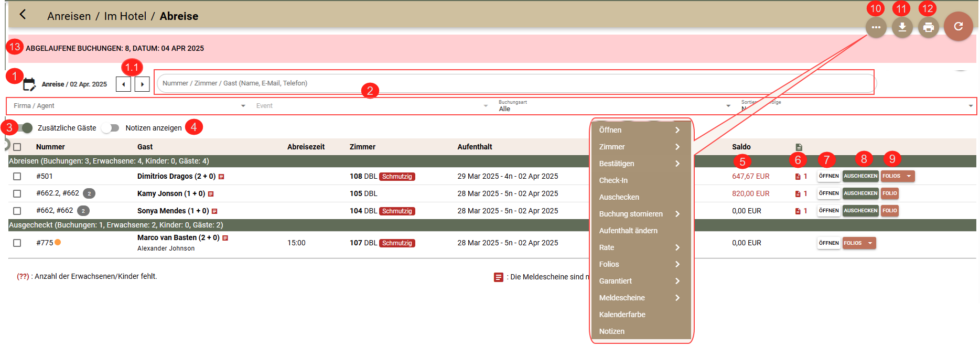Expand the Bestätigen submenu

tap(640, 164)
